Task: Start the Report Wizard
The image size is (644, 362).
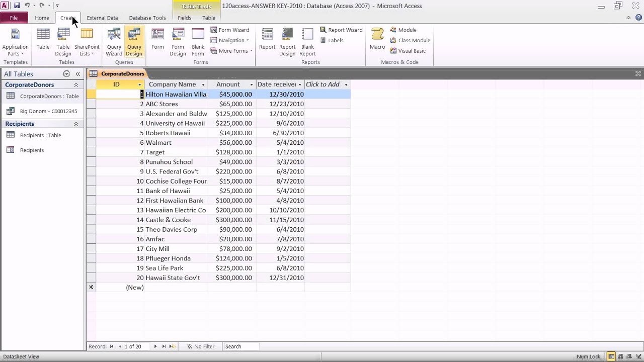Action: pos(341,30)
